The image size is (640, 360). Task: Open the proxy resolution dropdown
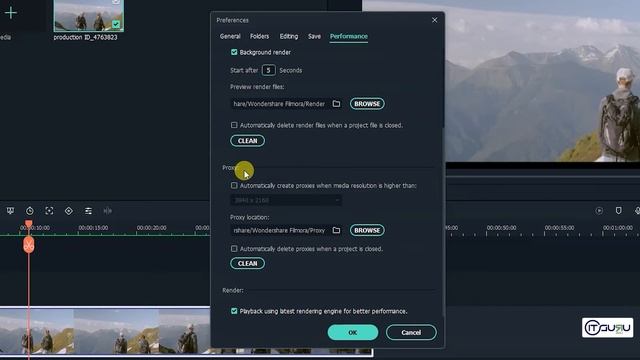point(286,200)
